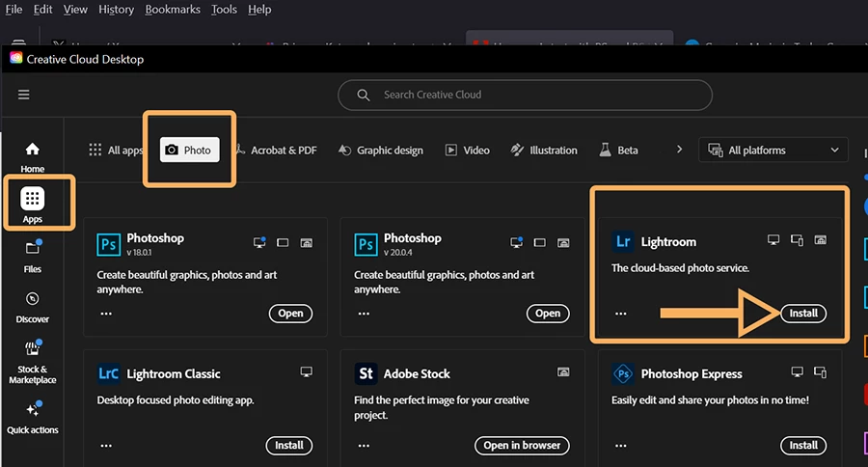Switch to Illustration category
Screen dimensions: 868x467
pos(544,151)
